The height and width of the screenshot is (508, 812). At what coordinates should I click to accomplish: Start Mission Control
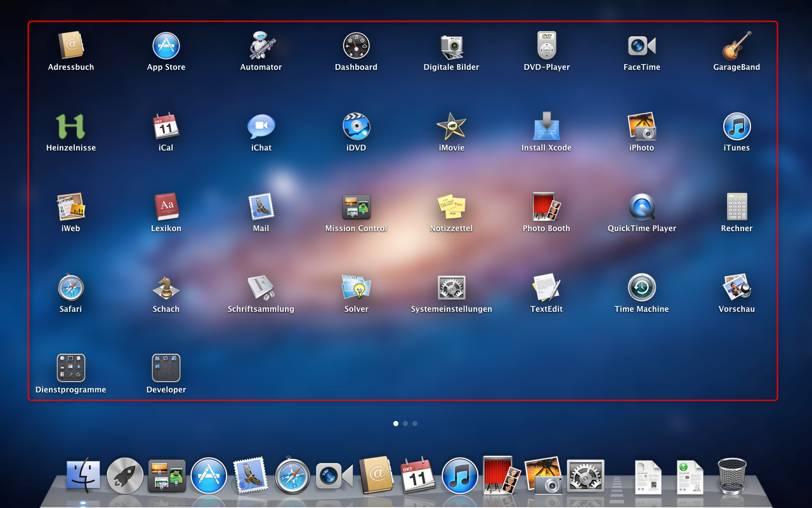click(356, 207)
